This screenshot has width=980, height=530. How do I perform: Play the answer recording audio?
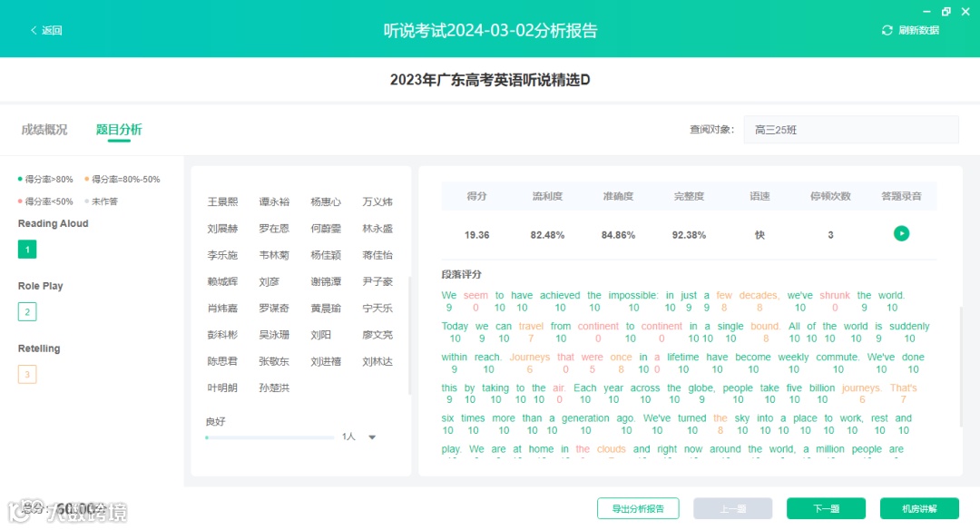point(901,234)
